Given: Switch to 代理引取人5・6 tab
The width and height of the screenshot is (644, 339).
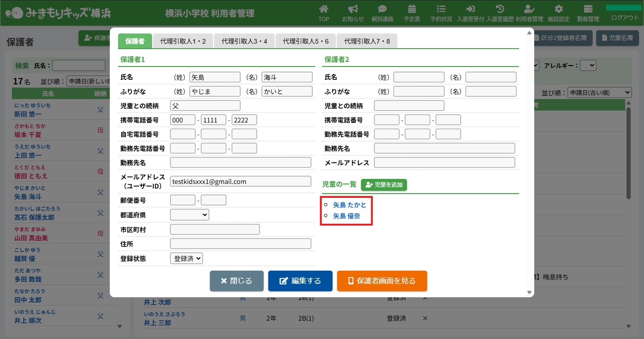Looking at the screenshot, I should [305, 41].
